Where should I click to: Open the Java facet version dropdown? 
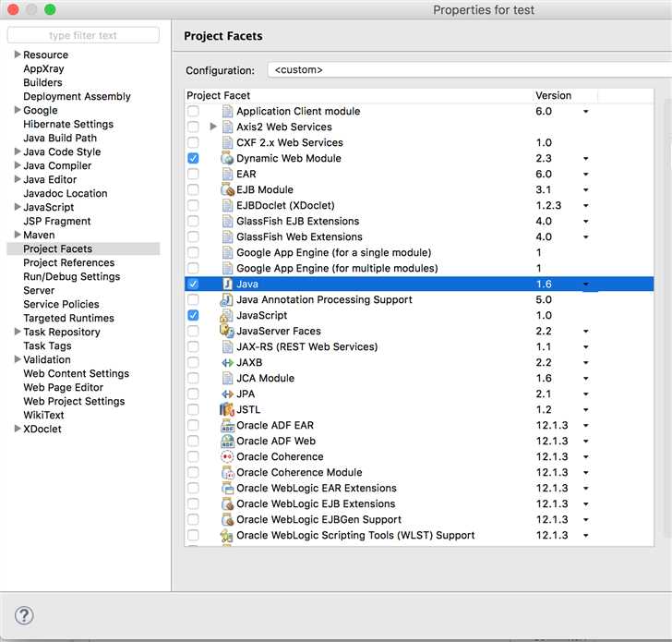pos(586,285)
